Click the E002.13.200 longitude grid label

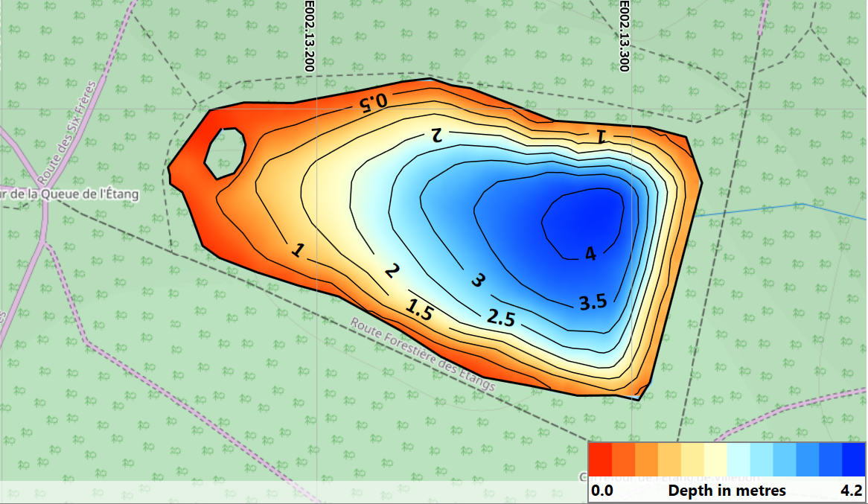310,36
